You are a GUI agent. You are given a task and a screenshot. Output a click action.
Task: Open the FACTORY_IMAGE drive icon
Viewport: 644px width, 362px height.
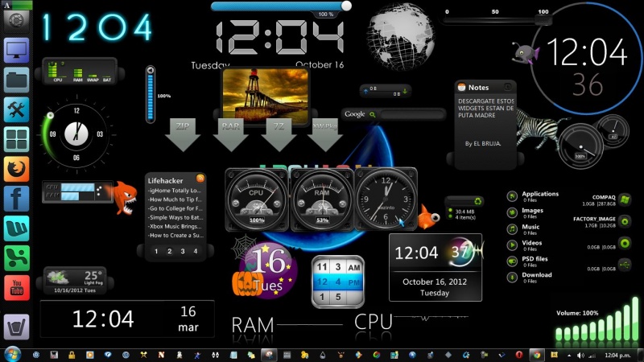pos(625,222)
